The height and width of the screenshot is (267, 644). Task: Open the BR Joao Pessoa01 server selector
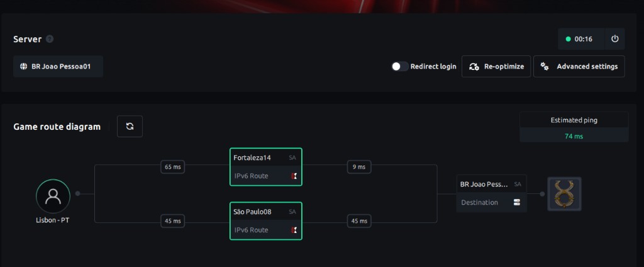(x=58, y=66)
